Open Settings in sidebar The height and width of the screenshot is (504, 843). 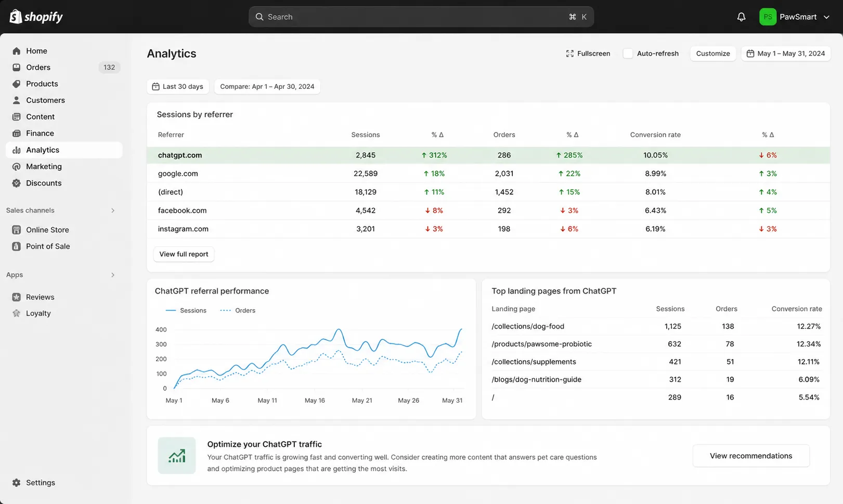64,483
